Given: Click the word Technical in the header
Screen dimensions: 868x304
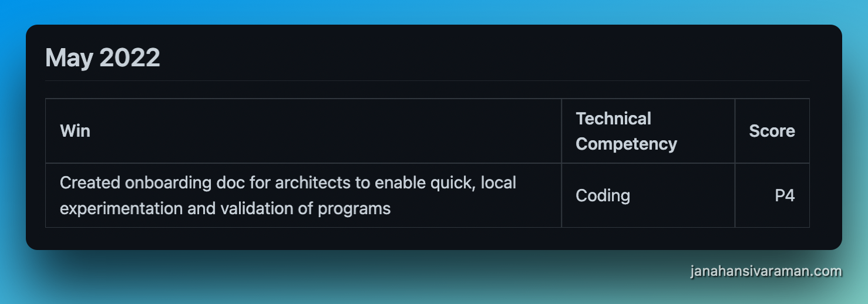Looking at the screenshot, I should coord(613,119).
